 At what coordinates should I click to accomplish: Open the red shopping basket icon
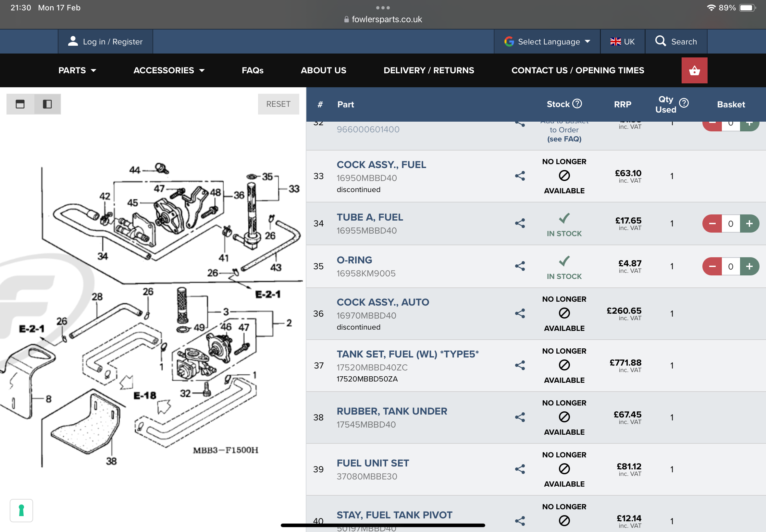coord(694,70)
